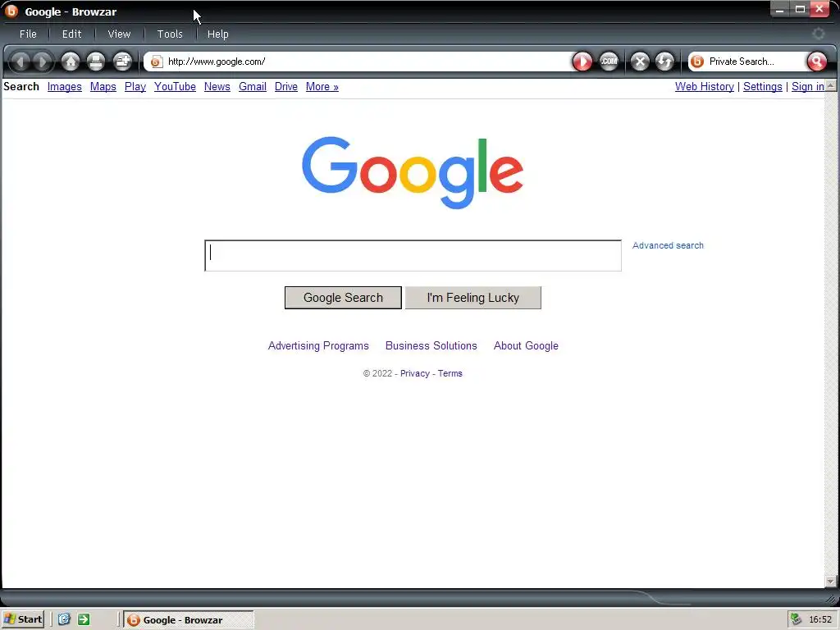The height and width of the screenshot is (630, 840).
Task: Open the Gmail link
Action: pos(253,87)
